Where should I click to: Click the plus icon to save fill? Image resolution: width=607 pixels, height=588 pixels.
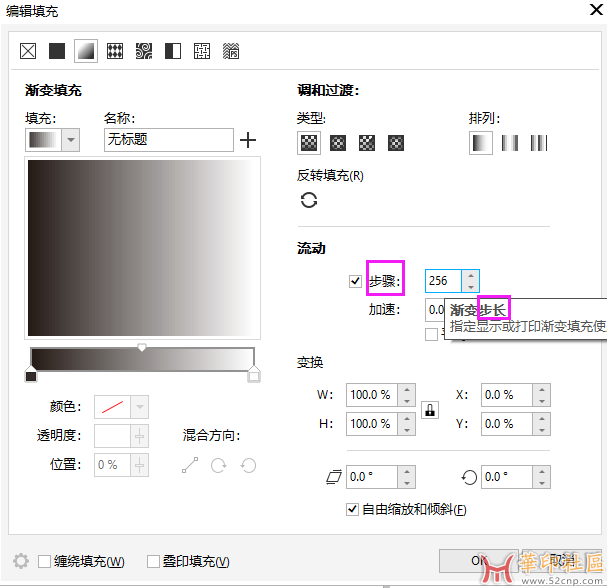pos(248,140)
